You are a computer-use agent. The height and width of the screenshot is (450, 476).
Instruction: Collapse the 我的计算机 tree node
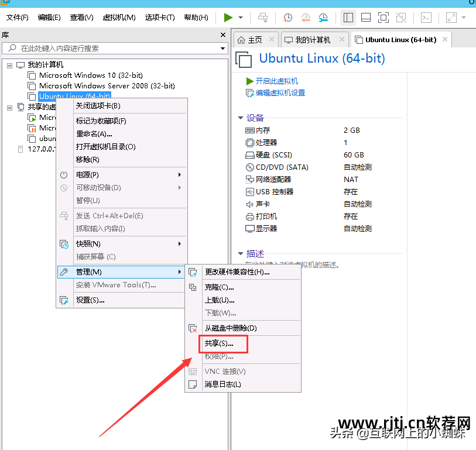tap(9, 64)
